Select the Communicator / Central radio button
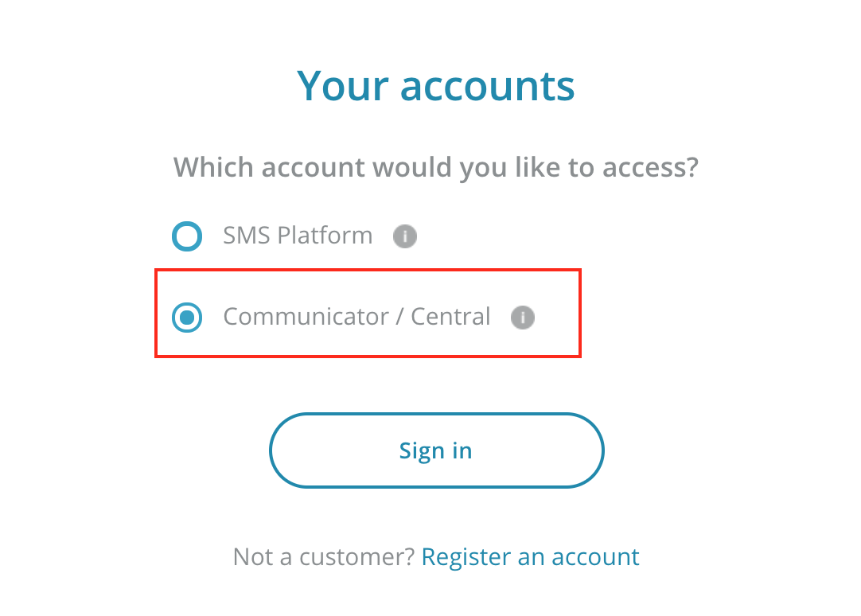 (188, 318)
